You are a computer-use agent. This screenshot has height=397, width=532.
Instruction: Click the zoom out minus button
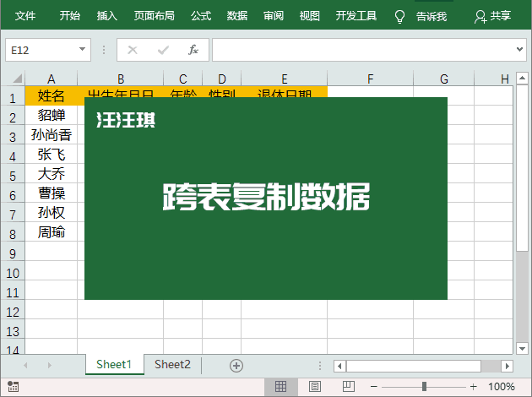(x=374, y=387)
